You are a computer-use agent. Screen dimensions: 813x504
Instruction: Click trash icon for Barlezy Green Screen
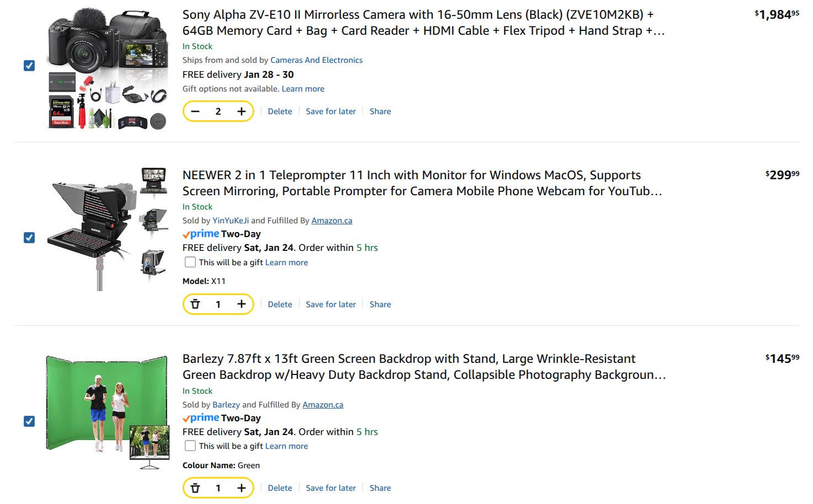click(x=195, y=488)
